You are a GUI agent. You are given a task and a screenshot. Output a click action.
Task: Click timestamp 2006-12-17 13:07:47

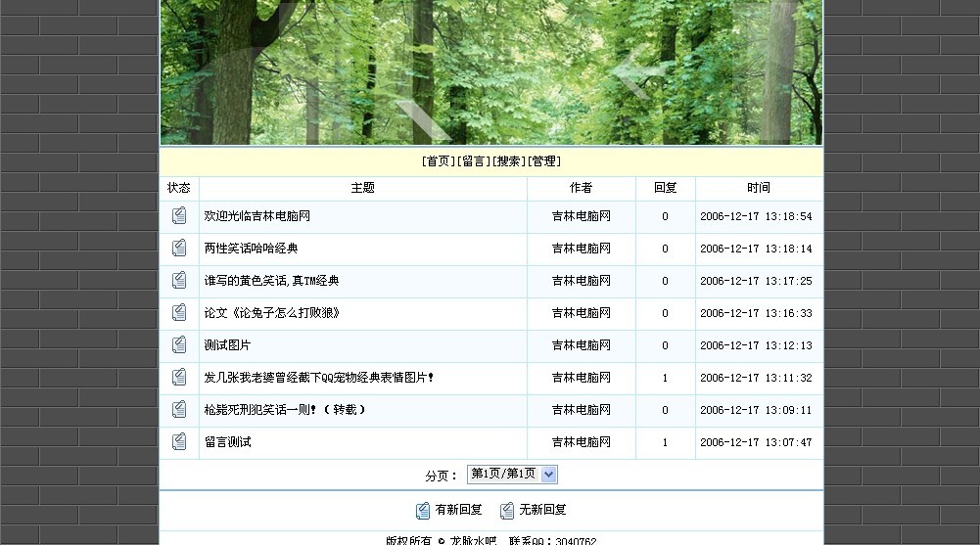[x=756, y=442]
